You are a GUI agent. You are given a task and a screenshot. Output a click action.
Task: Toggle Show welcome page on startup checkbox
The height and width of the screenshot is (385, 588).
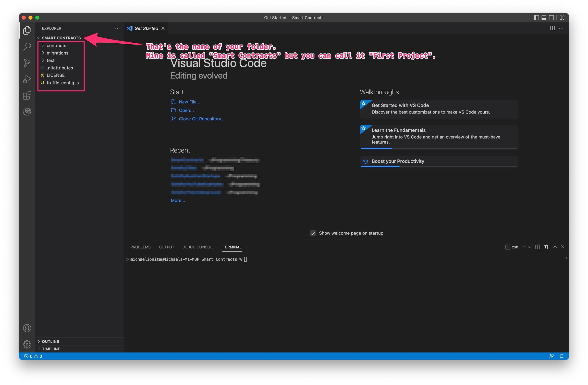point(313,233)
